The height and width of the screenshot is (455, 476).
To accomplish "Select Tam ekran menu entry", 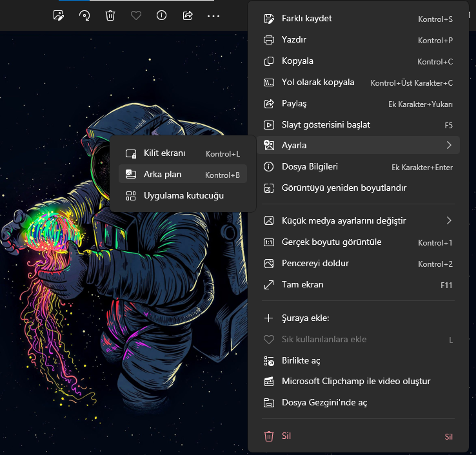I will [x=358, y=284].
